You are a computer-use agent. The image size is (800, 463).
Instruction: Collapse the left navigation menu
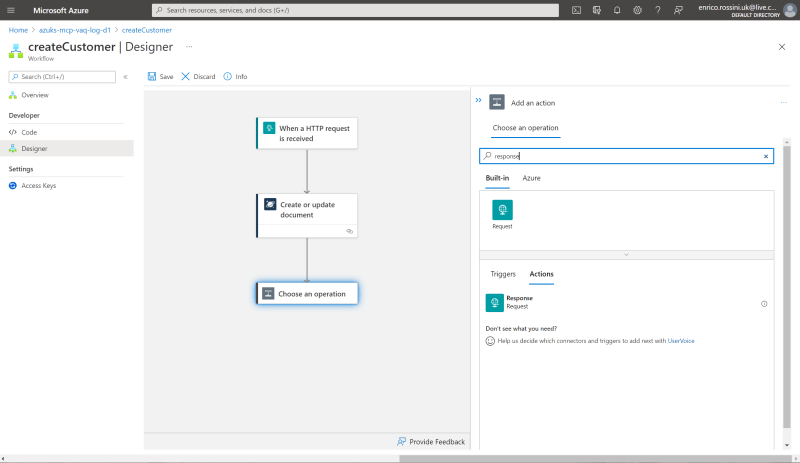[x=126, y=77]
